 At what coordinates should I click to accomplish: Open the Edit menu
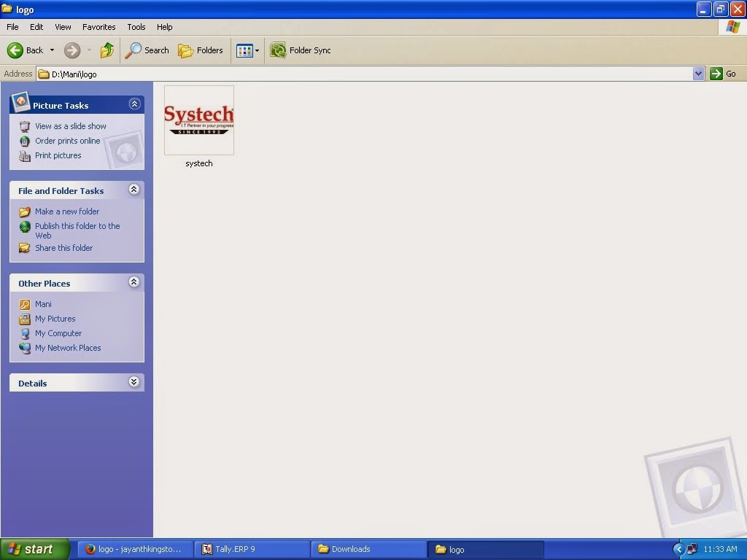[x=36, y=27]
